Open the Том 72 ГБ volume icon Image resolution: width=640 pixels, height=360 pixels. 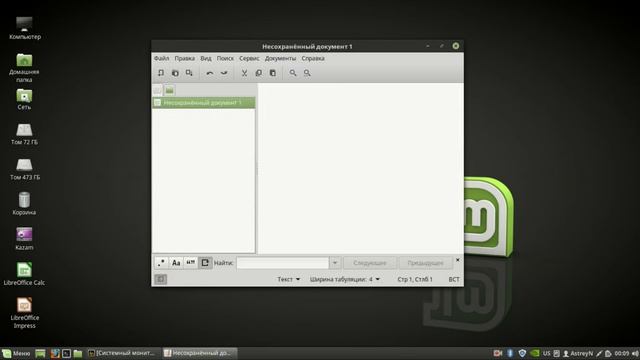[24, 134]
